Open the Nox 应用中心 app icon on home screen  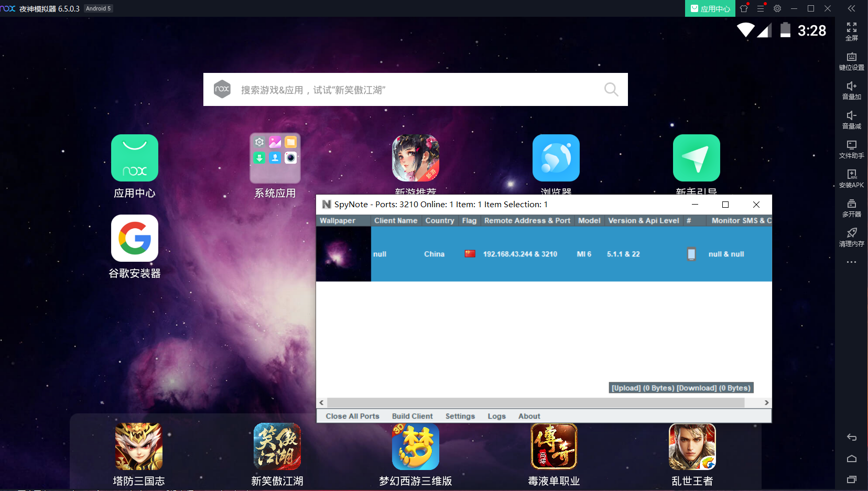coord(135,158)
